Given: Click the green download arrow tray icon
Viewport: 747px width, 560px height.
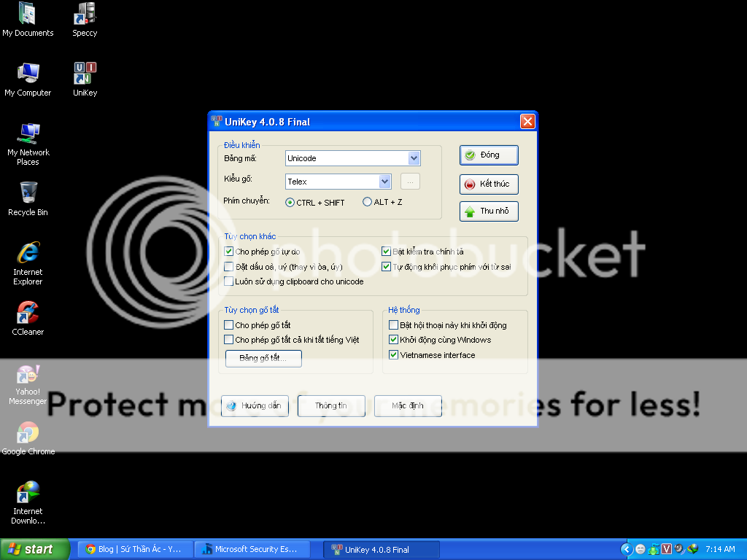Looking at the screenshot, I should tap(654, 549).
